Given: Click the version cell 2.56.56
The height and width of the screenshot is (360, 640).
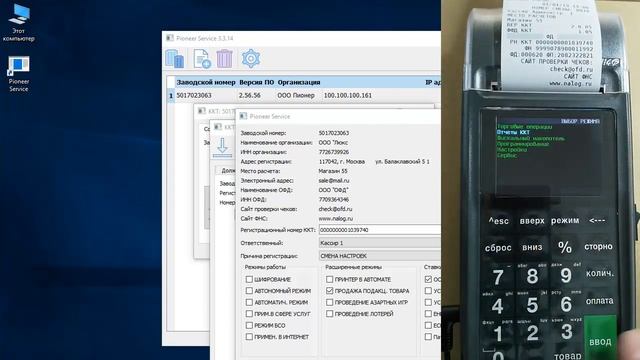Looking at the screenshot, I should click(249, 96).
